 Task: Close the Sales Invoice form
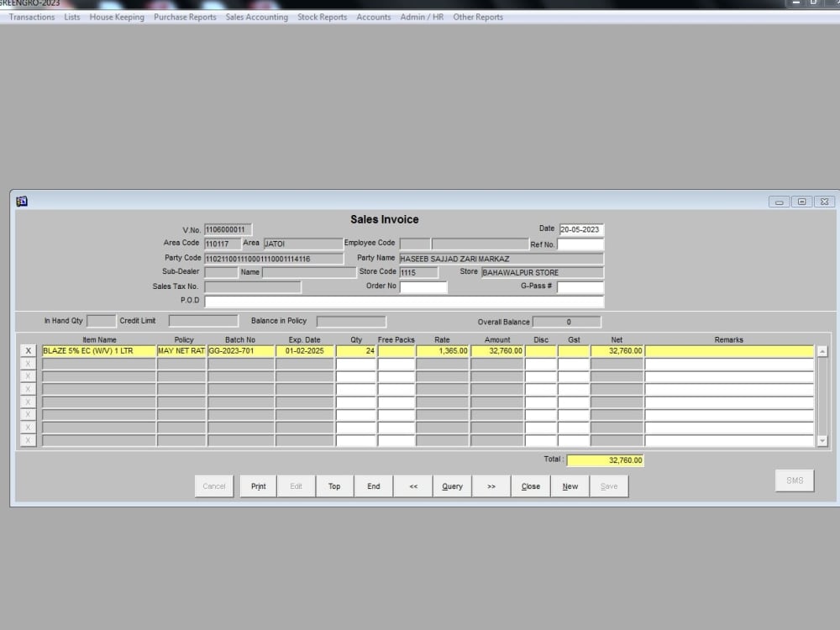[530, 486]
